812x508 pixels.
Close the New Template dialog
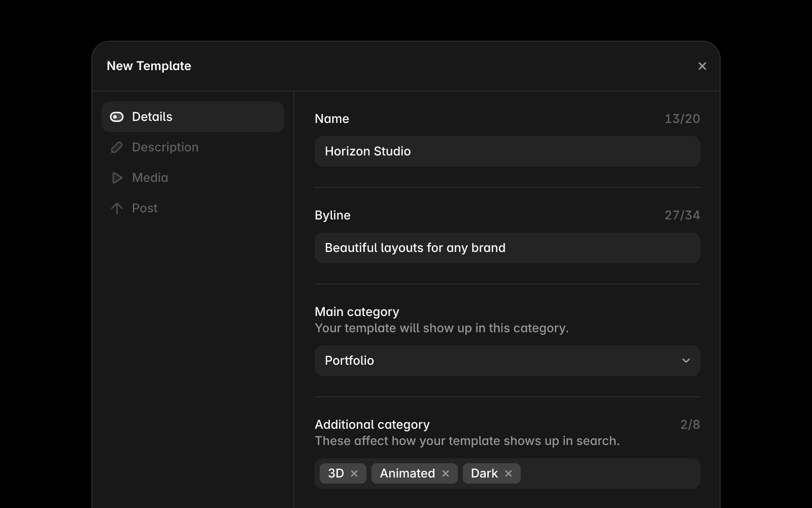click(702, 66)
